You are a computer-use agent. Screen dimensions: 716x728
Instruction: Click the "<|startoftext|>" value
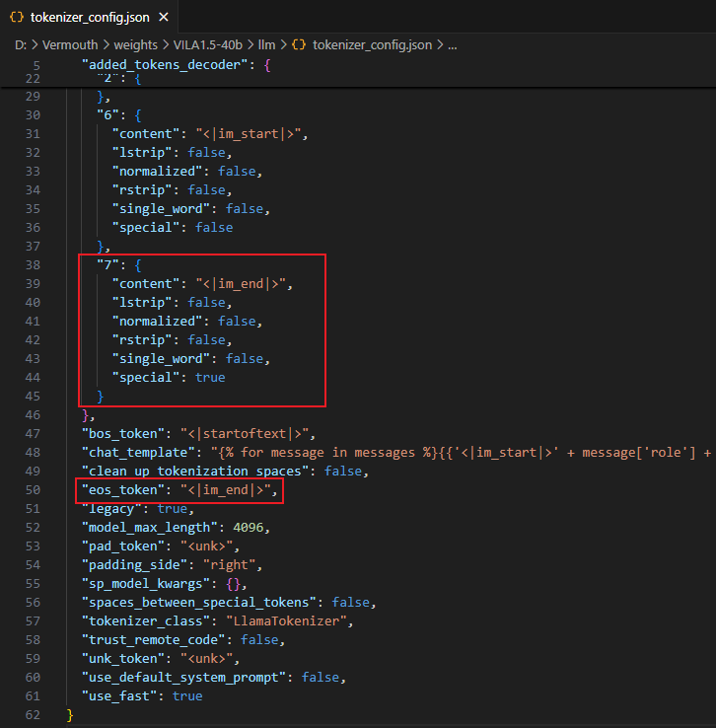click(245, 434)
